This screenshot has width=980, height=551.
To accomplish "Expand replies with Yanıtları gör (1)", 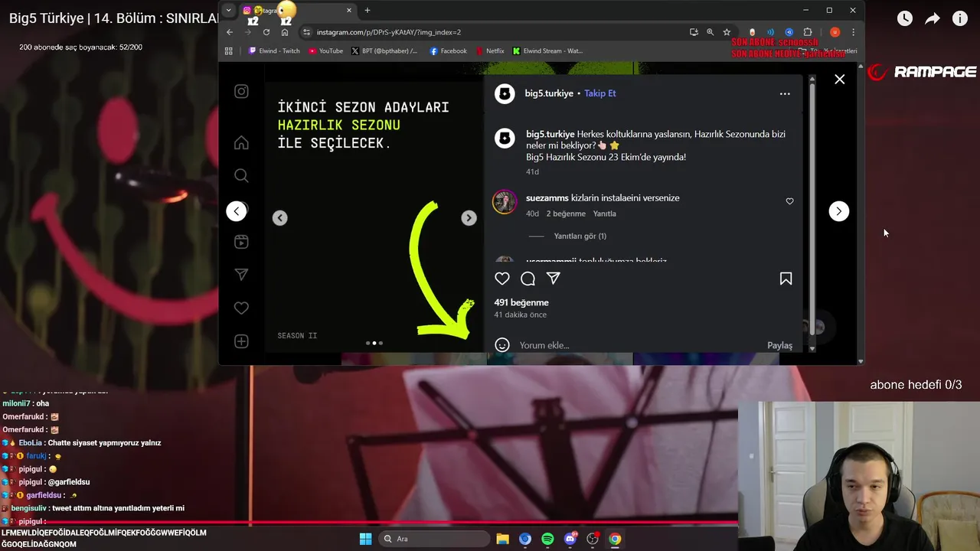I will [580, 236].
